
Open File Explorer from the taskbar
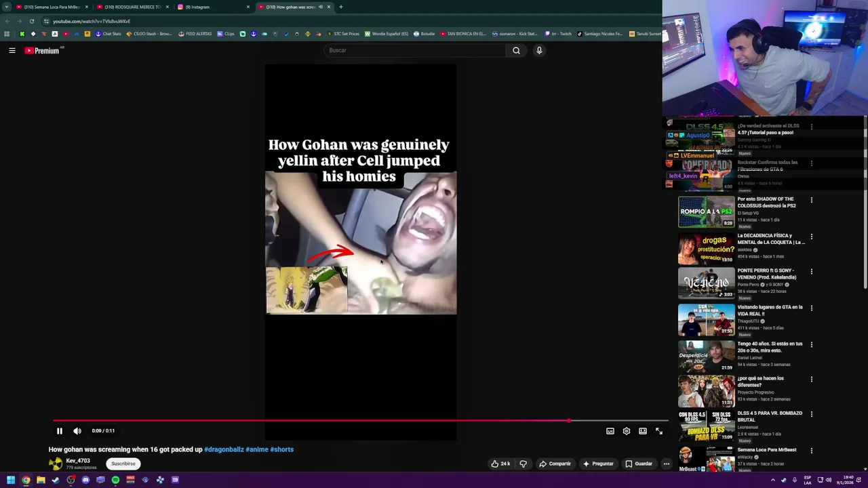tap(41, 480)
